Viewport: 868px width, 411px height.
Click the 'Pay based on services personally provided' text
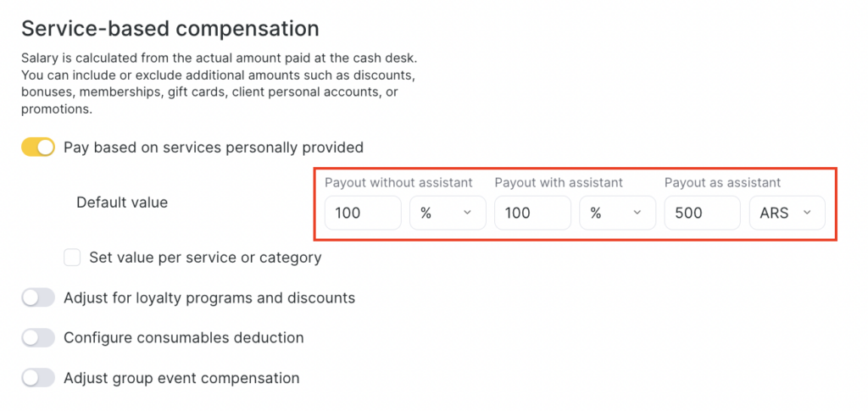214,147
